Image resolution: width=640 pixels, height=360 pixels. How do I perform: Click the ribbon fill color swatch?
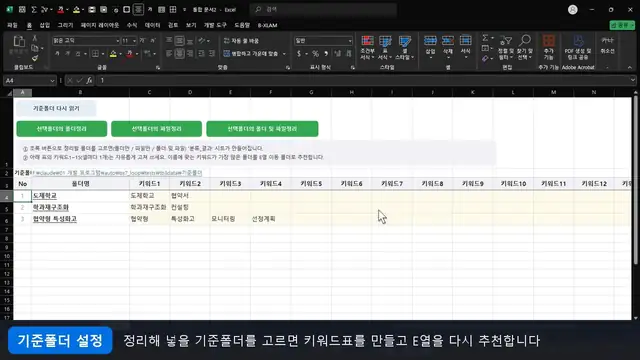[x=113, y=54]
